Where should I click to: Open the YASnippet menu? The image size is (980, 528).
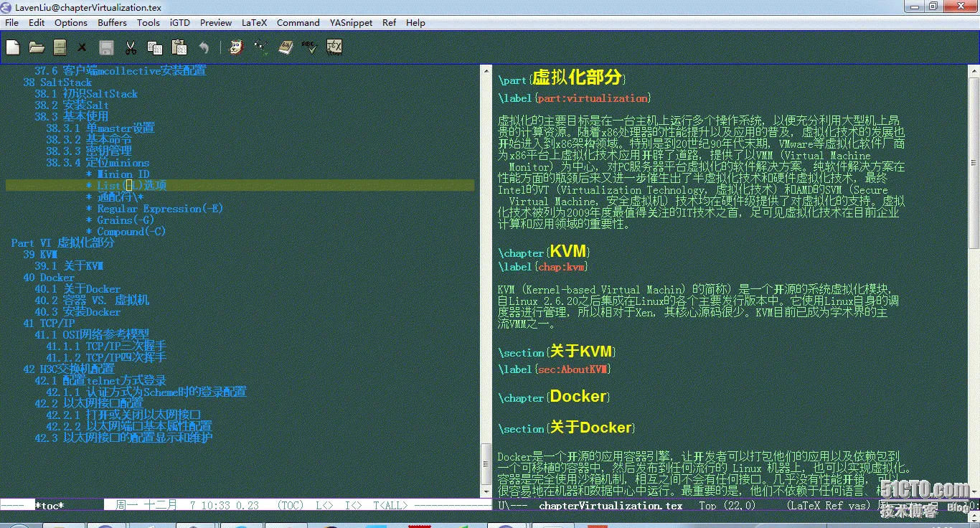(351, 22)
